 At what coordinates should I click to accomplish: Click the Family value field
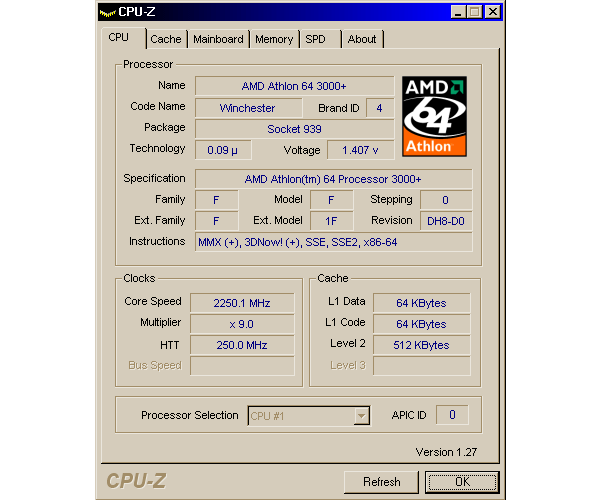coord(217,200)
